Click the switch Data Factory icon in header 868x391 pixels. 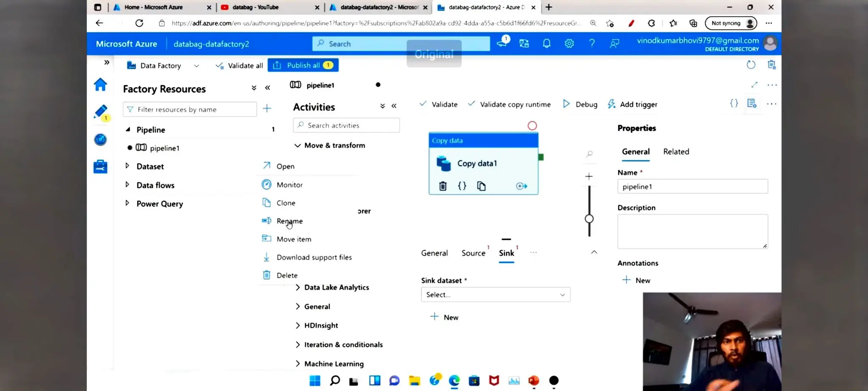(x=524, y=44)
